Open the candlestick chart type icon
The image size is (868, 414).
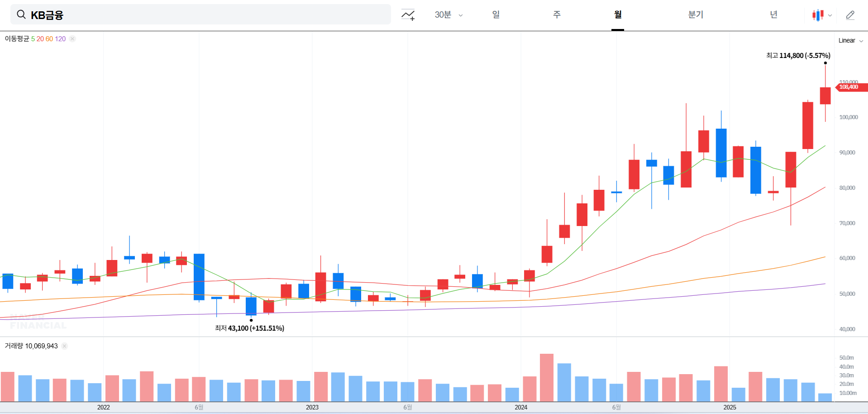(818, 15)
